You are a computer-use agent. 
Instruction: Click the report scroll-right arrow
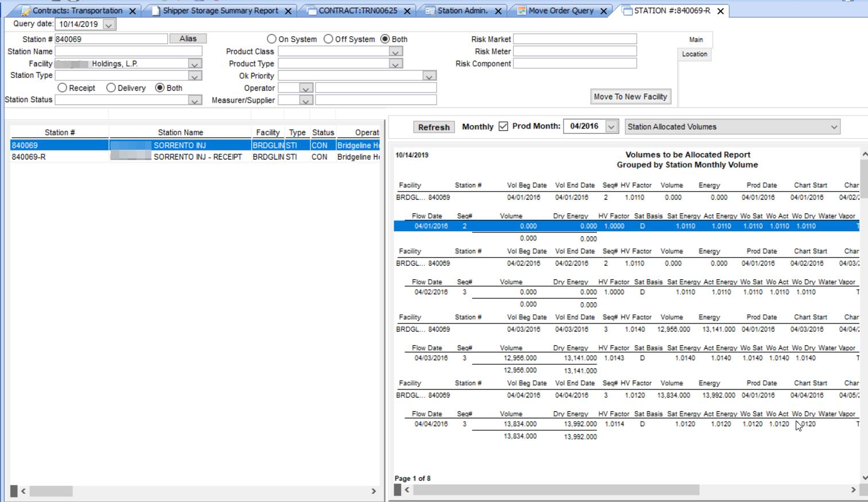tap(853, 490)
